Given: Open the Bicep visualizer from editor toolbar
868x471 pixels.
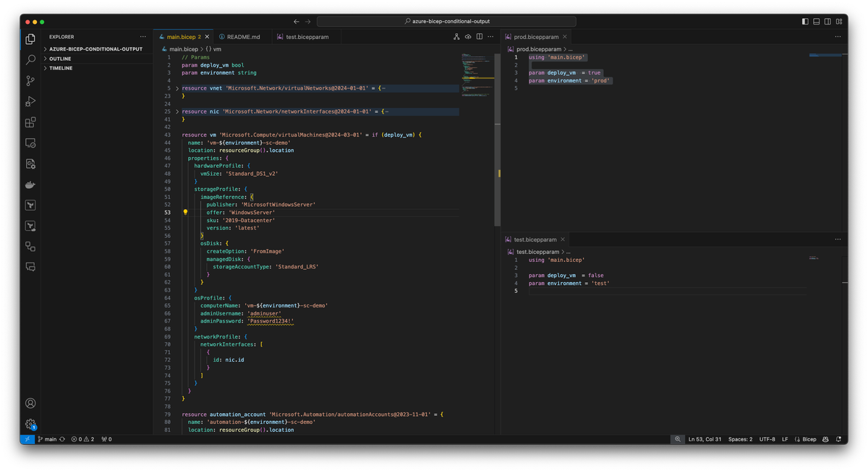Looking at the screenshot, I should [456, 36].
